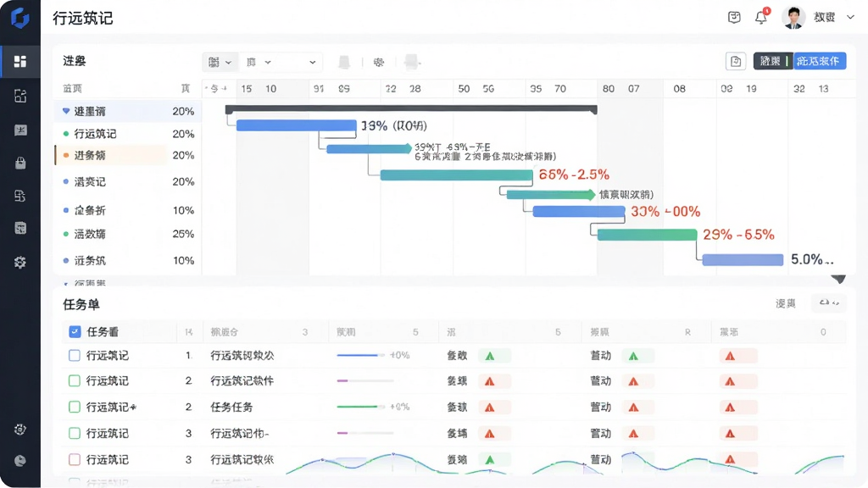Open the highlighted dashboard grid icon in sidebar
This screenshot has width=868, height=488.
(x=20, y=61)
